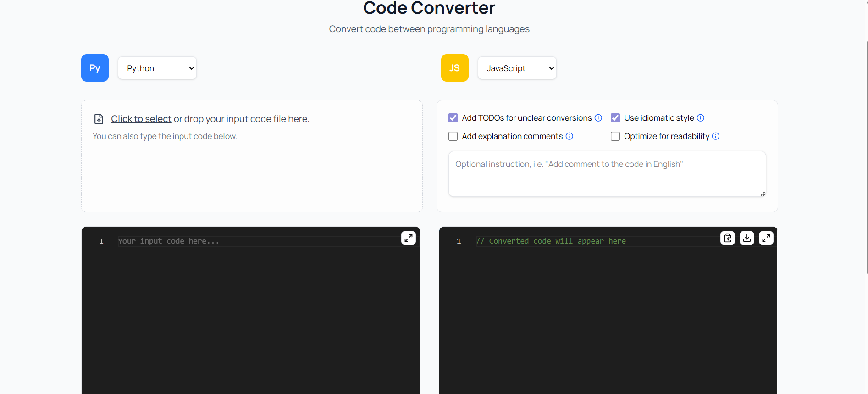Click the blue Py language badge

coord(95,68)
